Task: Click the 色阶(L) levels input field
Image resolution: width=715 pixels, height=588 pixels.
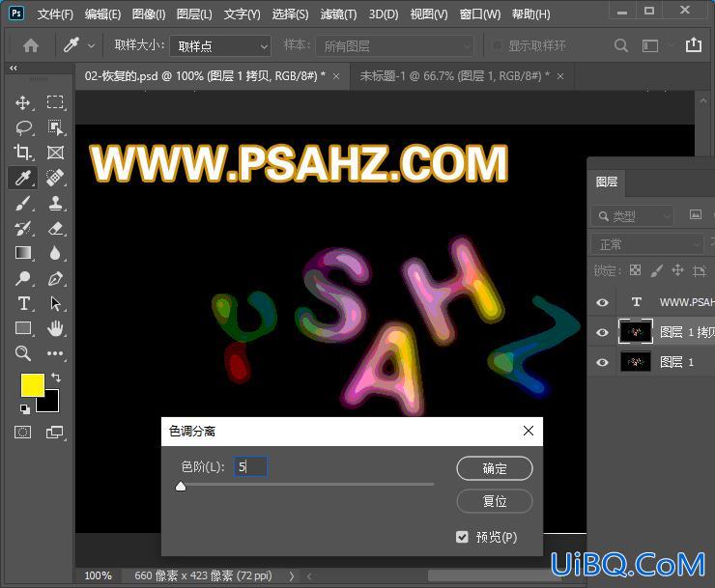Action: point(250,466)
